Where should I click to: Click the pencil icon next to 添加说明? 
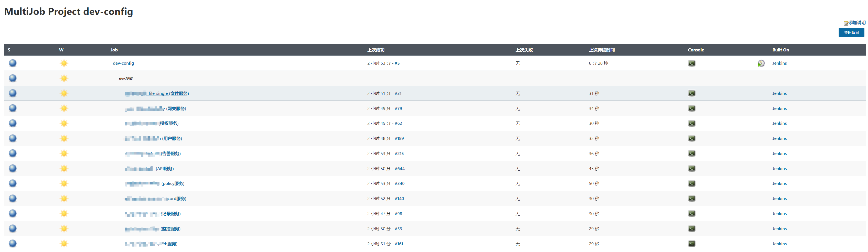846,23
